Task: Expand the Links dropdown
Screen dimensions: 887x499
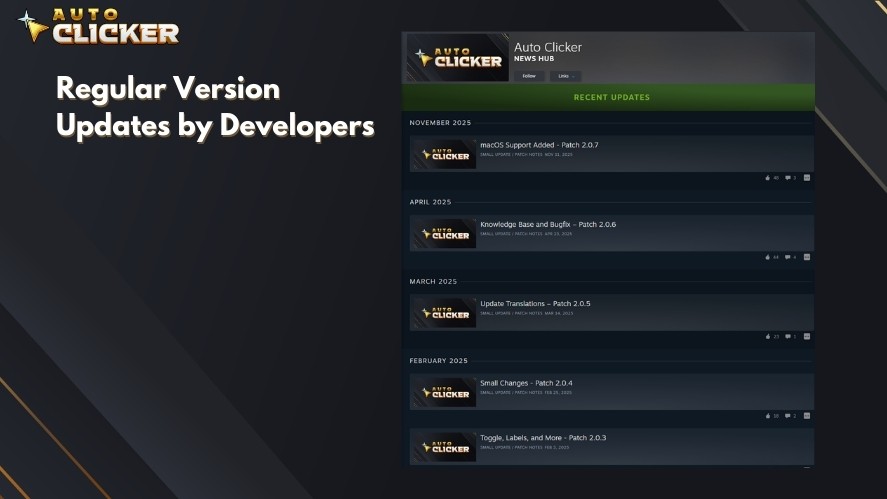Action: point(565,76)
